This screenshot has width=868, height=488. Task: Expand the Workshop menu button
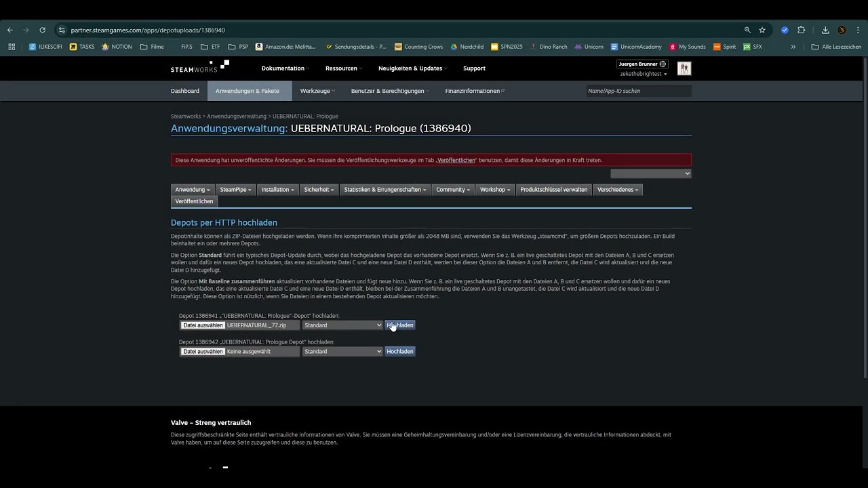(x=495, y=190)
